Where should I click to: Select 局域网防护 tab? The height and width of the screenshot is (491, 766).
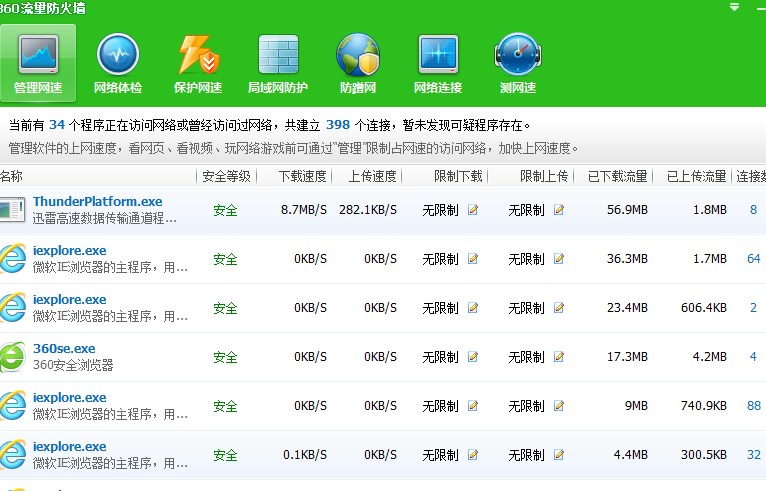[278, 63]
